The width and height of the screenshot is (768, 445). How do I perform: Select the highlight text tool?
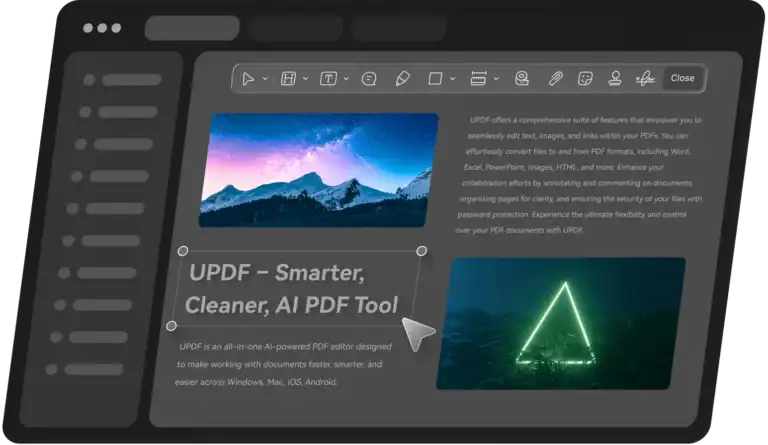tap(288, 78)
